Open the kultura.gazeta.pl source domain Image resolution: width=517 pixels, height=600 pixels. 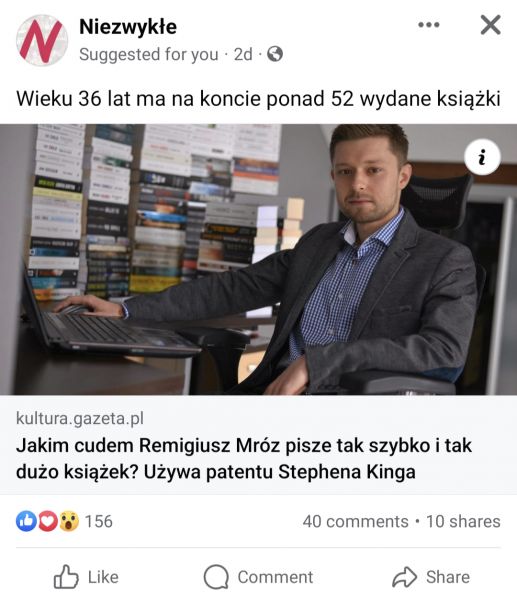point(80,418)
